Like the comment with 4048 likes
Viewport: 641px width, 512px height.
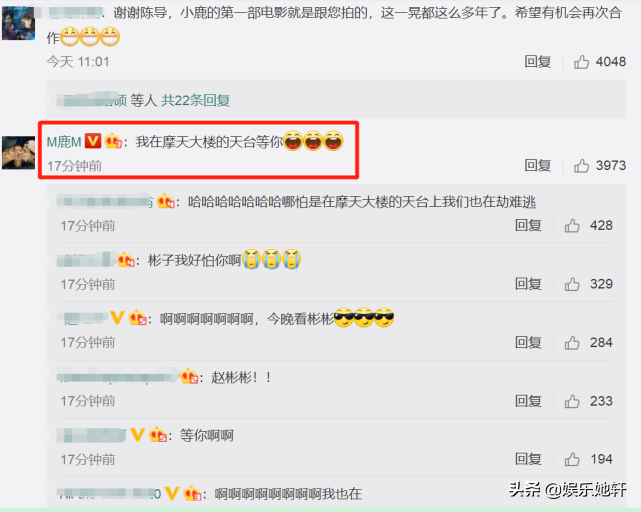[581, 62]
